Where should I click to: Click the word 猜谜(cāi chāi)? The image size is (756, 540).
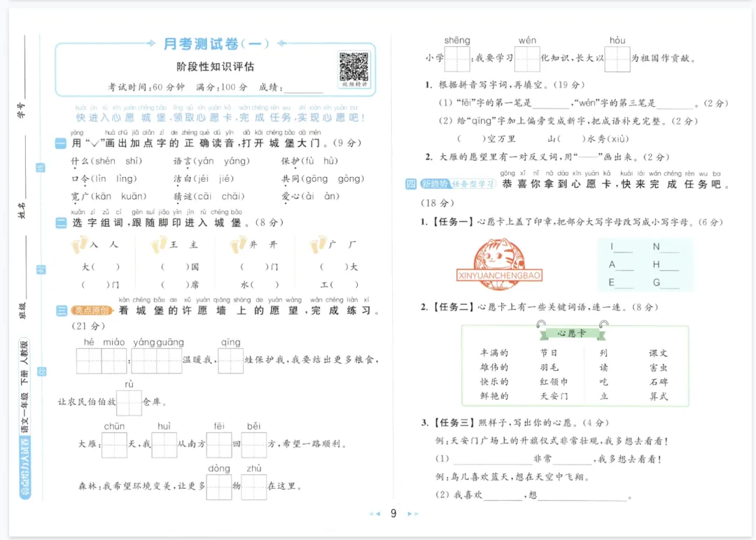pyautogui.click(x=209, y=197)
